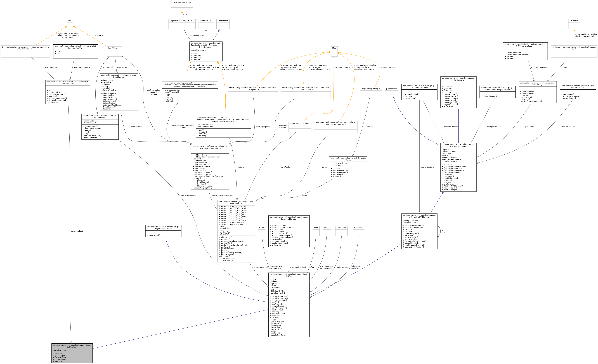Open the CommandList class node
This screenshot has width=598, height=364.
[67, 92]
